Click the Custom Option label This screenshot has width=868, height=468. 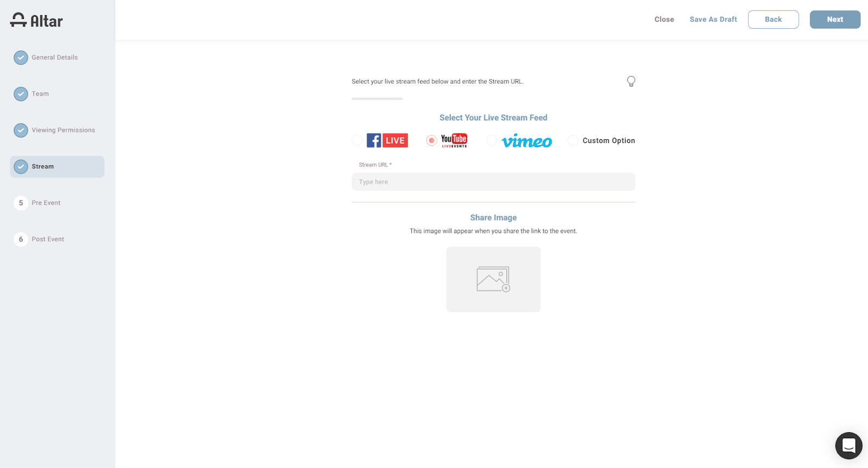pyautogui.click(x=609, y=140)
